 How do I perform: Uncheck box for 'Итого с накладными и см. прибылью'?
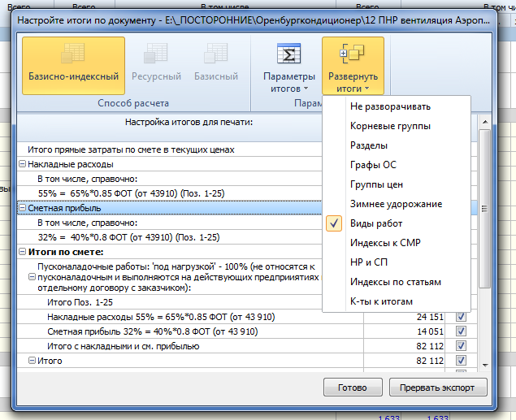click(461, 346)
